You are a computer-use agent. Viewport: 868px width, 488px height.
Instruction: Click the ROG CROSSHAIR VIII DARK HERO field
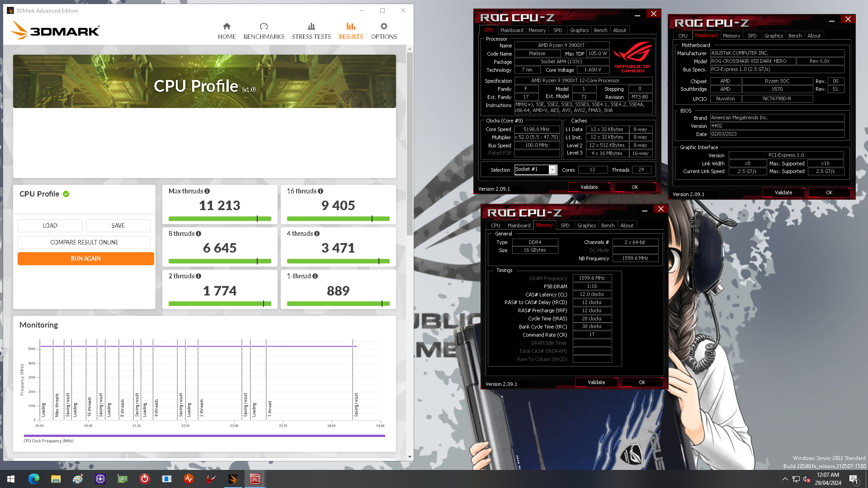click(x=753, y=61)
